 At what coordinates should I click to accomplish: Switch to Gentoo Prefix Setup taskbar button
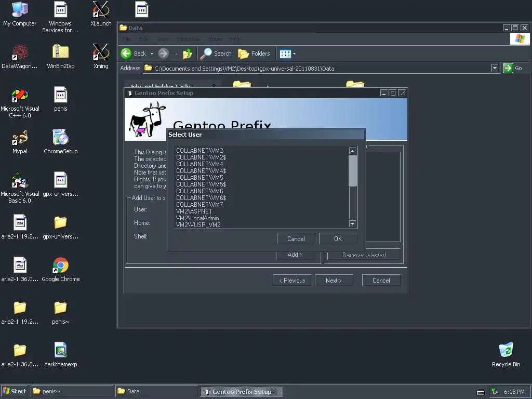[242, 391]
